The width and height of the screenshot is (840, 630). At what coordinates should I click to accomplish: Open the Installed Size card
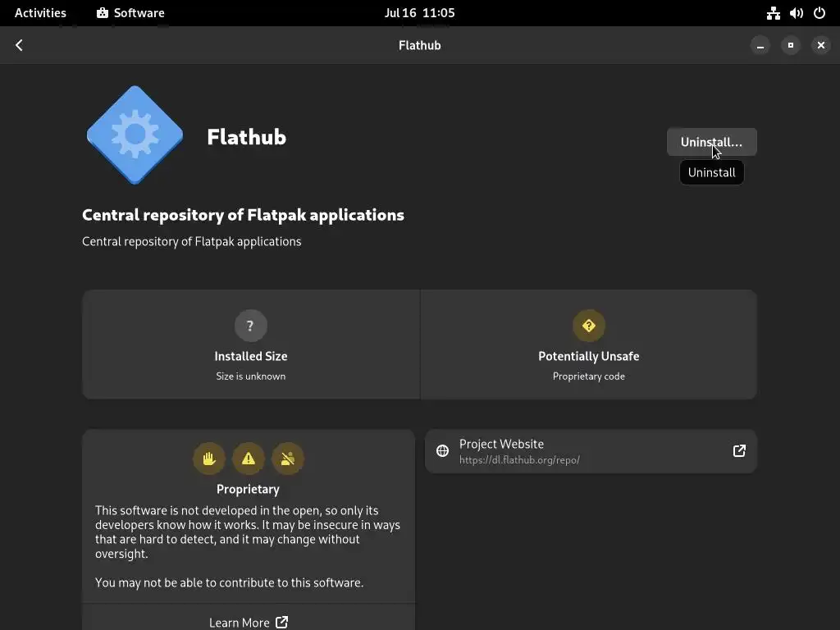coord(251,345)
